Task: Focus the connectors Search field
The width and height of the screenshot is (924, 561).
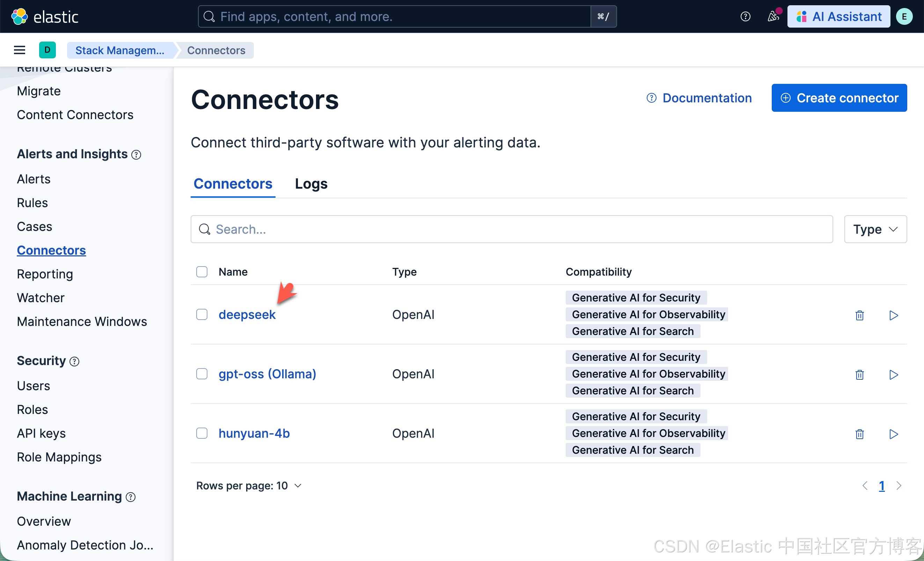Action: (512, 229)
